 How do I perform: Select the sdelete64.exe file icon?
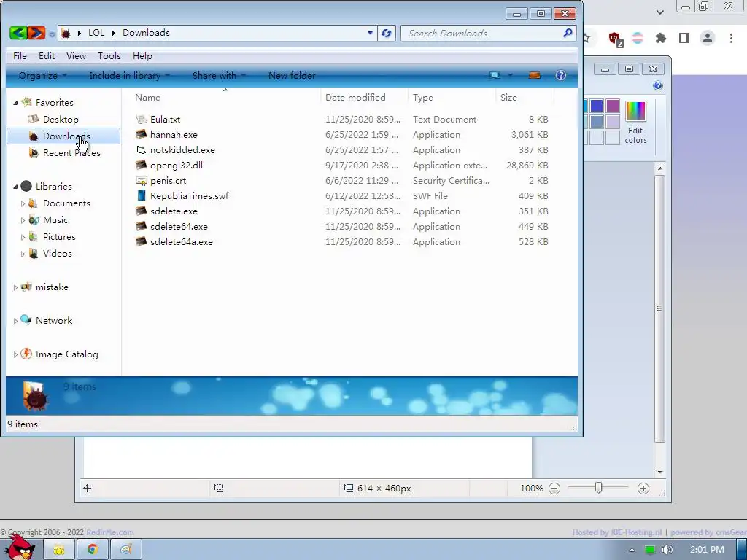coord(141,226)
